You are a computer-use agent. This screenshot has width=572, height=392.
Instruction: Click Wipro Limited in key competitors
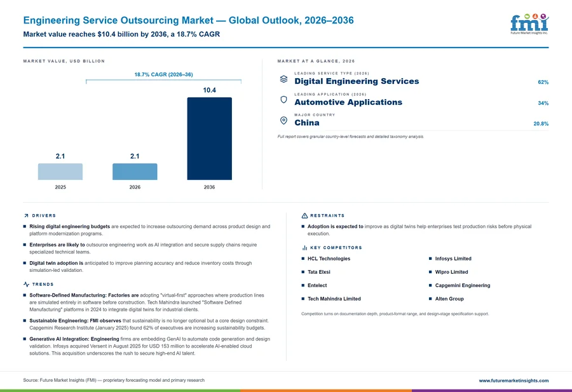pos(451,272)
